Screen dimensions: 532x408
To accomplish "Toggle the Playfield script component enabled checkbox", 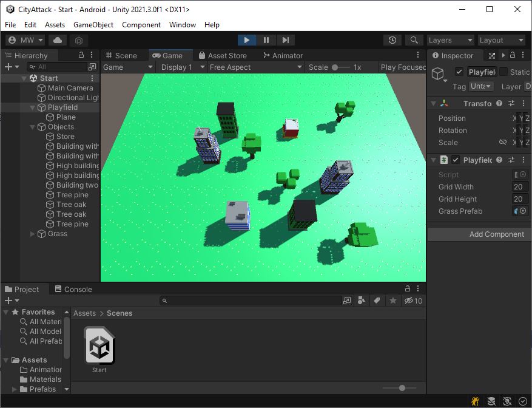I will click(x=456, y=159).
